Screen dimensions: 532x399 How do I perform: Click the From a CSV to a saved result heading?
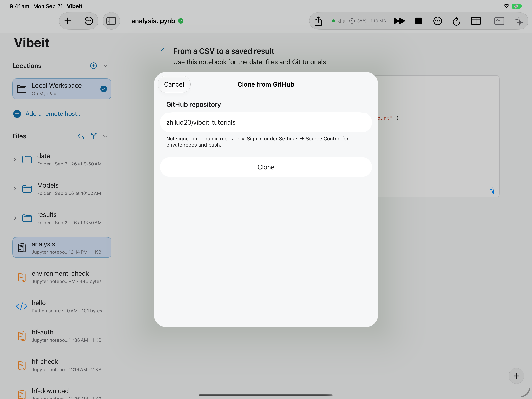tap(224, 51)
